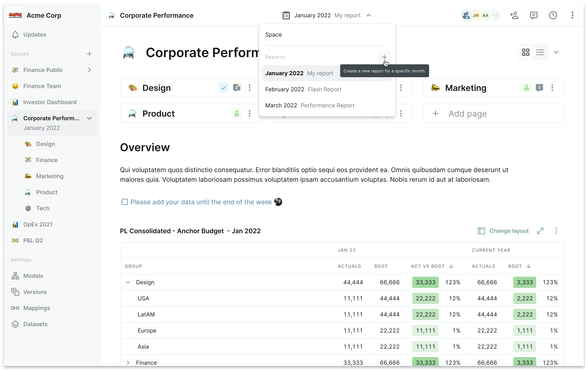Expand the PL Consolidated table fullscreen
Viewport: 588px width, 371px height.
coord(540,231)
